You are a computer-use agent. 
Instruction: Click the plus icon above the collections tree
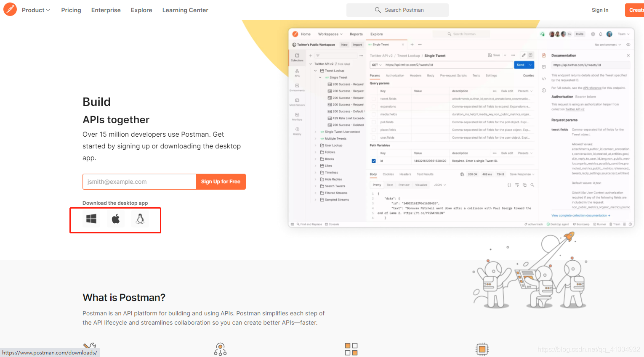[x=311, y=56]
